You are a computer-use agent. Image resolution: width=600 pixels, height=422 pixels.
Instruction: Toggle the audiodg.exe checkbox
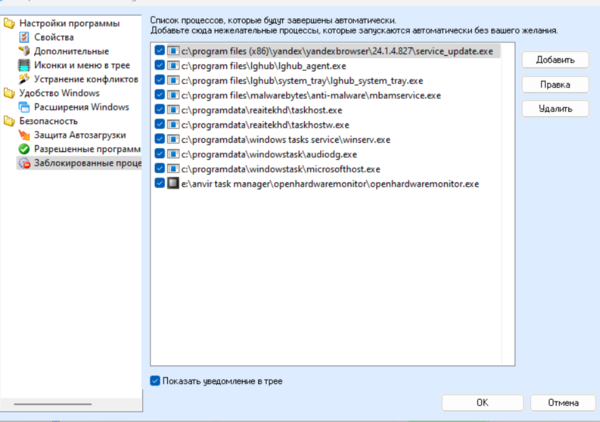click(x=160, y=153)
